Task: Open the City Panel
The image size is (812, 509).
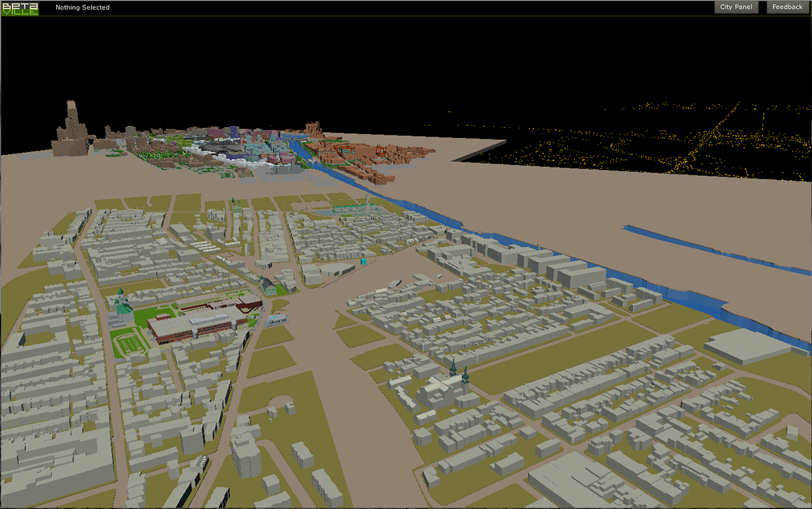Action: pyautogui.click(x=736, y=7)
